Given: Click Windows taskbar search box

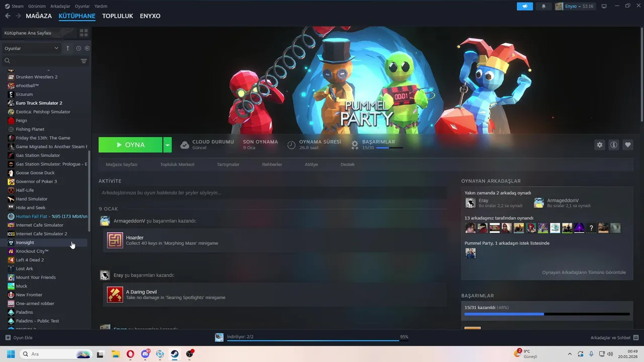Looking at the screenshot, I should point(55,354).
